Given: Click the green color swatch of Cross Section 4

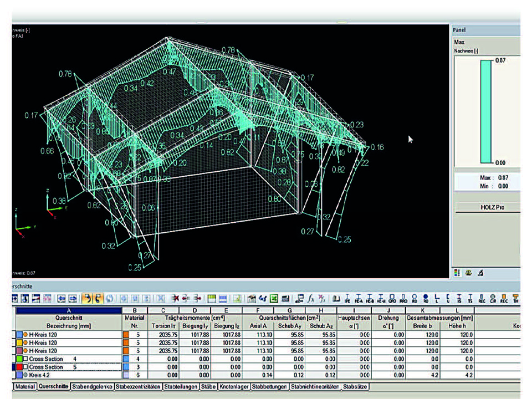Looking at the screenshot, I should tap(21, 359).
